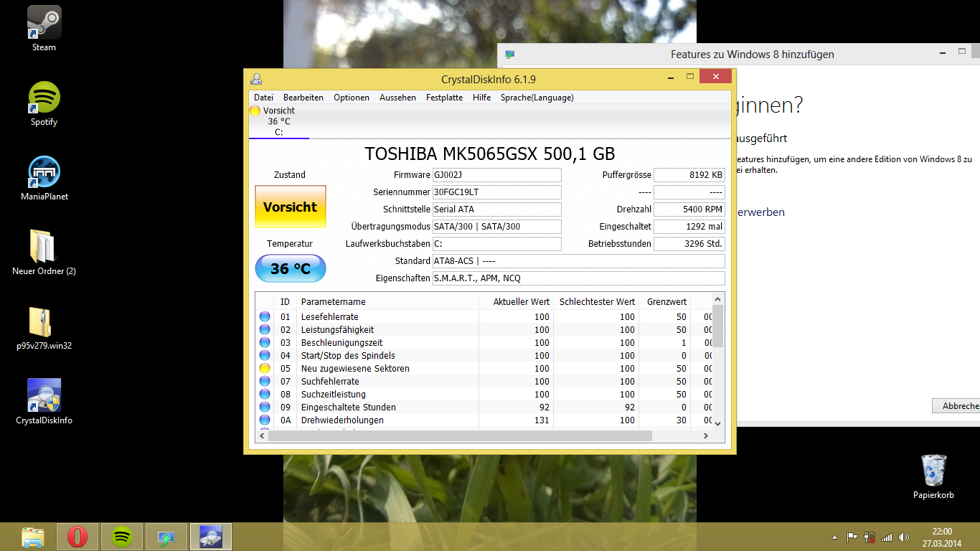Click status icon for Leistungsfähigkeit row
Image resolution: width=980 pixels, height=551 pixels.
pos(265,329)
